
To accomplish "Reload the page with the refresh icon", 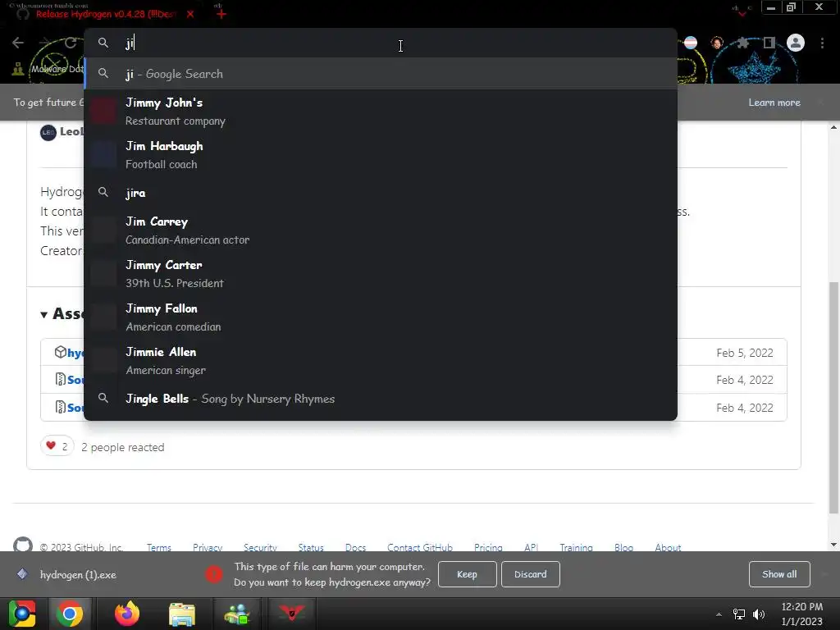I will 71,43.
